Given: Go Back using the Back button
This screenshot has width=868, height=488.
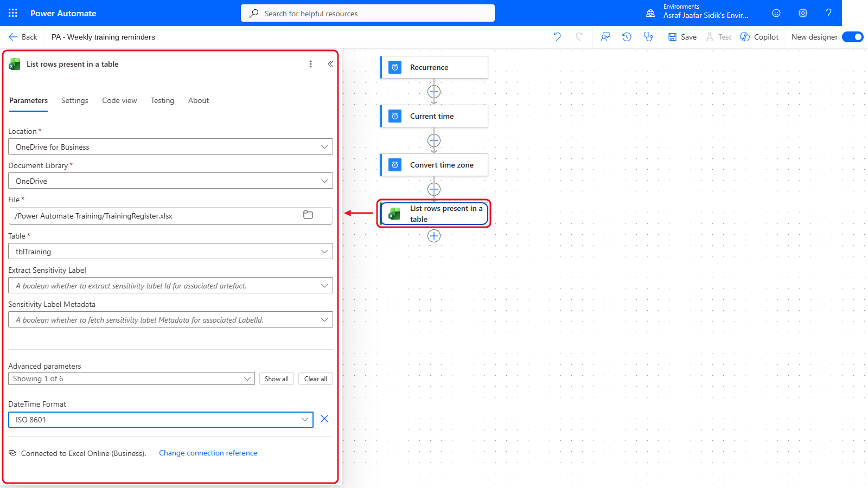Looking at the screenshot, I should coord(23,37).
